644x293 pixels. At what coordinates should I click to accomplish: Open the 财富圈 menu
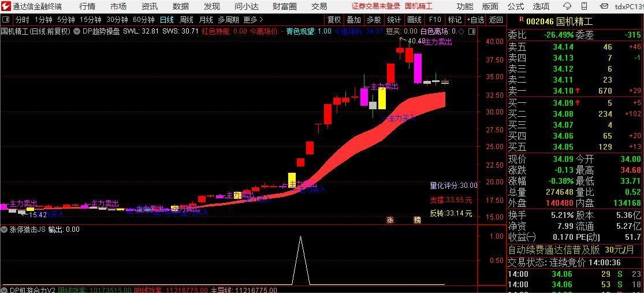(285, 6)
